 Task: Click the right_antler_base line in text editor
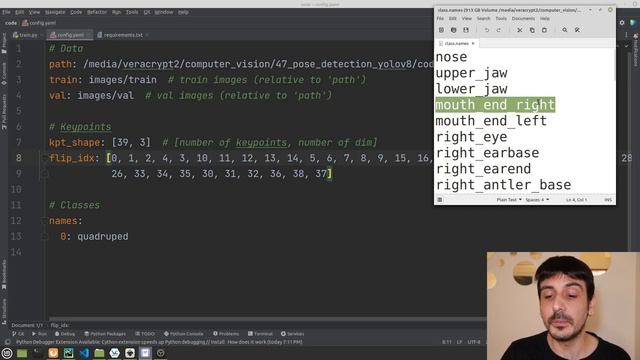503,185
